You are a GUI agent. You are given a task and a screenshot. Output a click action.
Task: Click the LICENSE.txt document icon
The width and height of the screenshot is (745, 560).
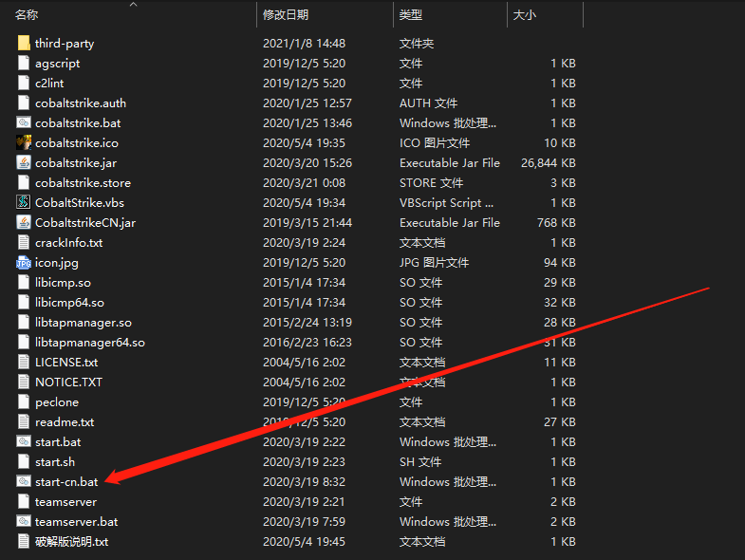pos(24,363)
